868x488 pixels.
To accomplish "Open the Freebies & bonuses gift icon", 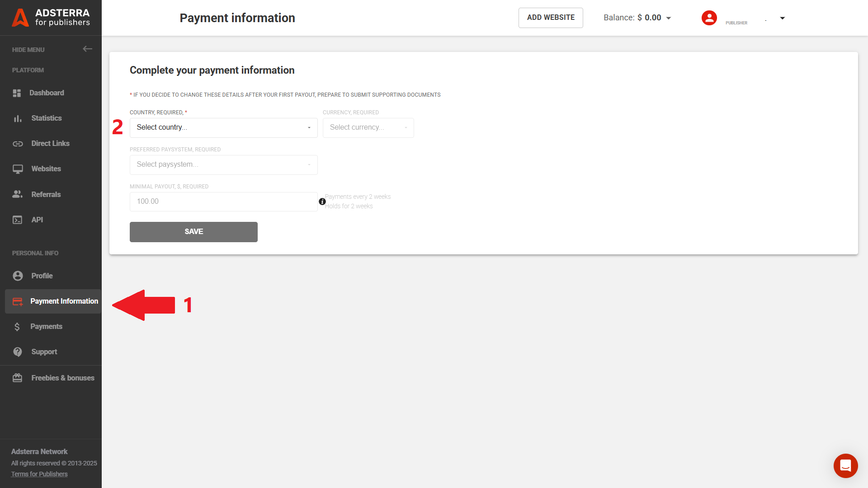I will tap(17, 378).
